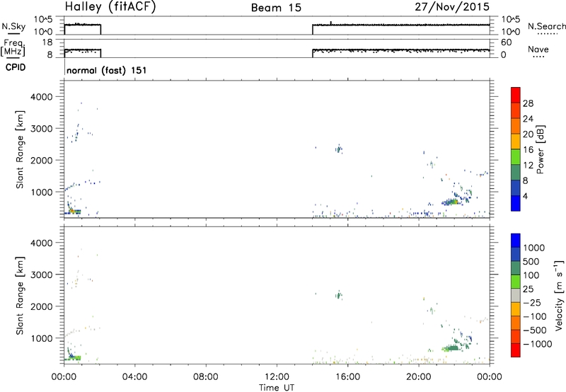This screenshot has height=392, width=566.
Task: Click the velocity scatter cluster near 22:00 UT
Action: click(x=452, y=348)
